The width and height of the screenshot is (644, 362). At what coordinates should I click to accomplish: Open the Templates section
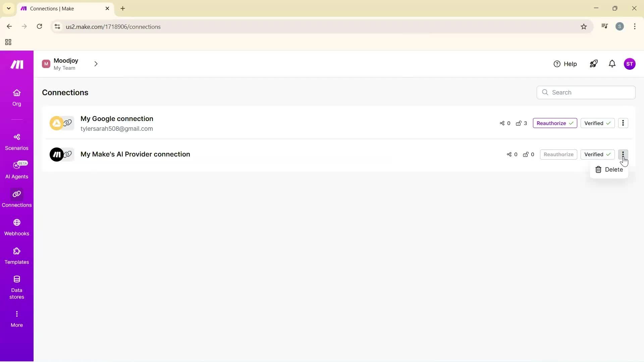pos(16,256)
